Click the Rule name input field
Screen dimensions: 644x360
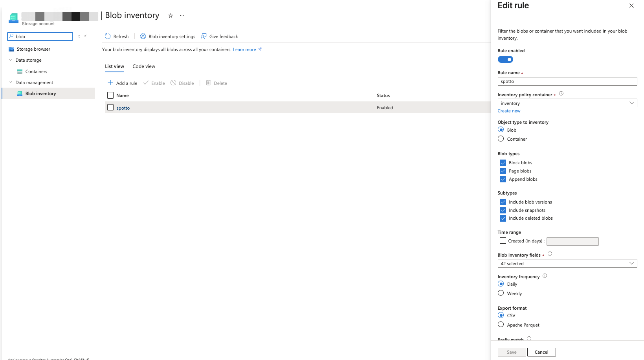point(567,81)
